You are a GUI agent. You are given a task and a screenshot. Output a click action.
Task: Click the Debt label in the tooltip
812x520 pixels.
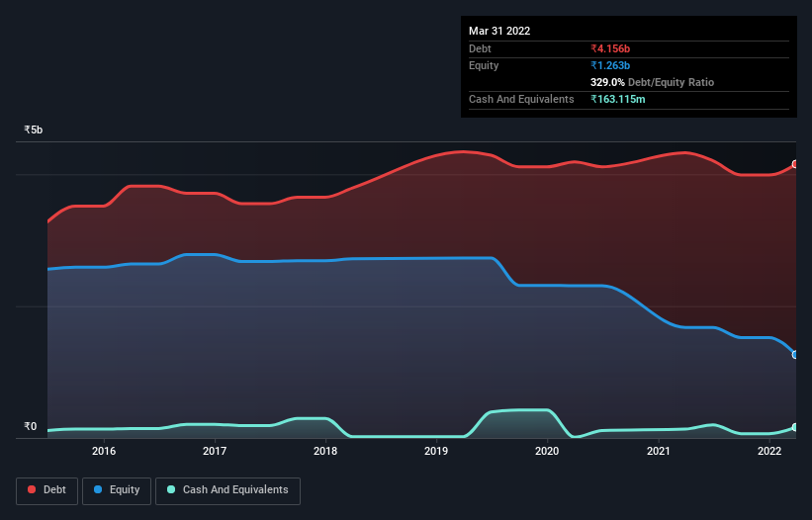[x=480, y=48]
